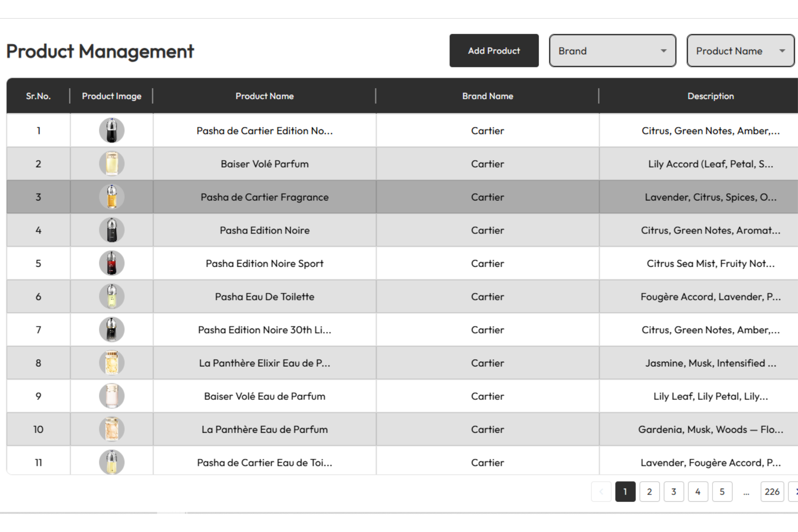
Task: Click the Sr.No. column header
Action: pos(38,96)
